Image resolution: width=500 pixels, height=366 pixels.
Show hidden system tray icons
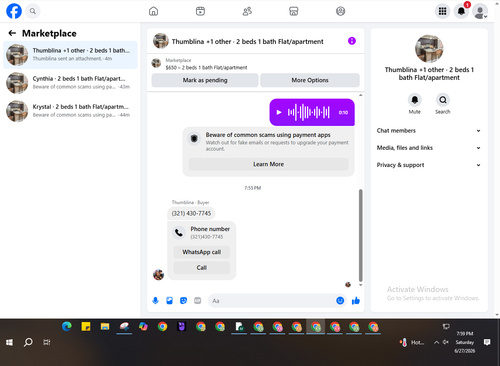point(436,342)
